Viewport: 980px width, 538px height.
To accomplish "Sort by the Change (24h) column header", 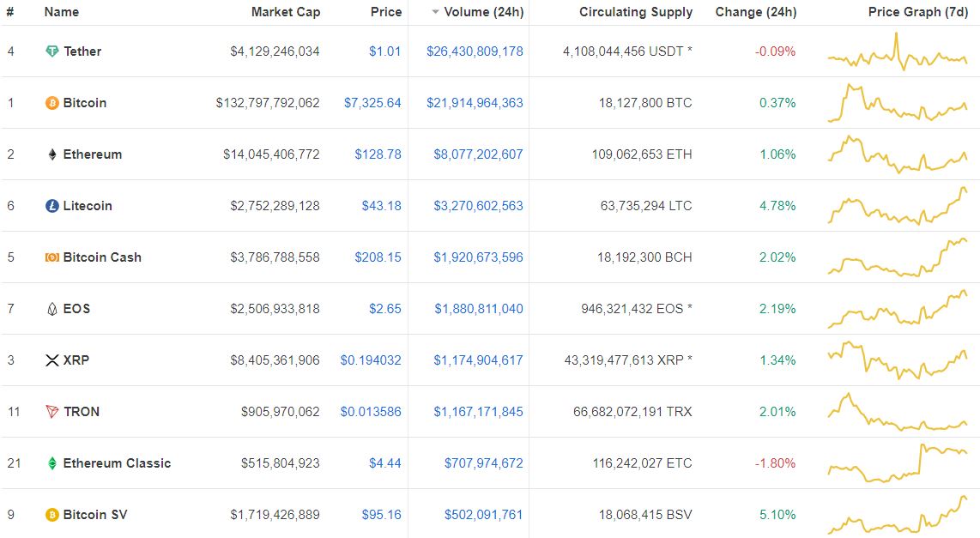I will pos(756,12).
